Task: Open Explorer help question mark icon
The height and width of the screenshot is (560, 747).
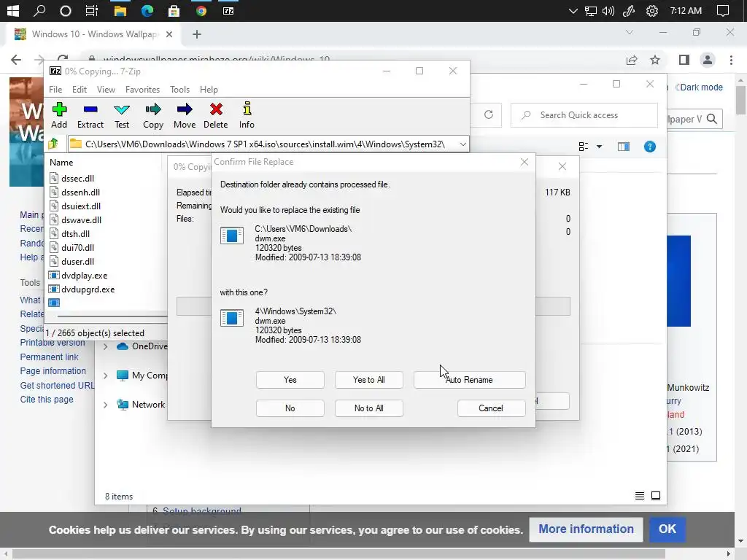Action: point(650,147)
